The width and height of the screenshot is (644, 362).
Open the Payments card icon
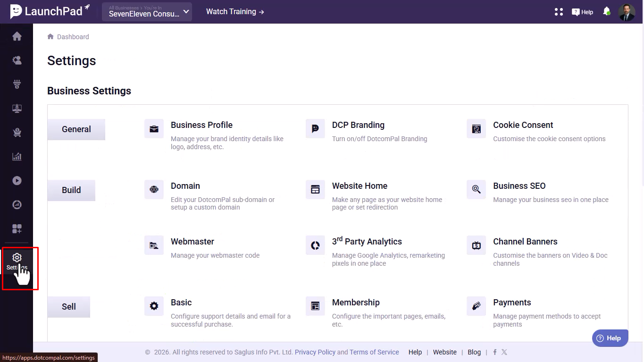coord(476,306)
